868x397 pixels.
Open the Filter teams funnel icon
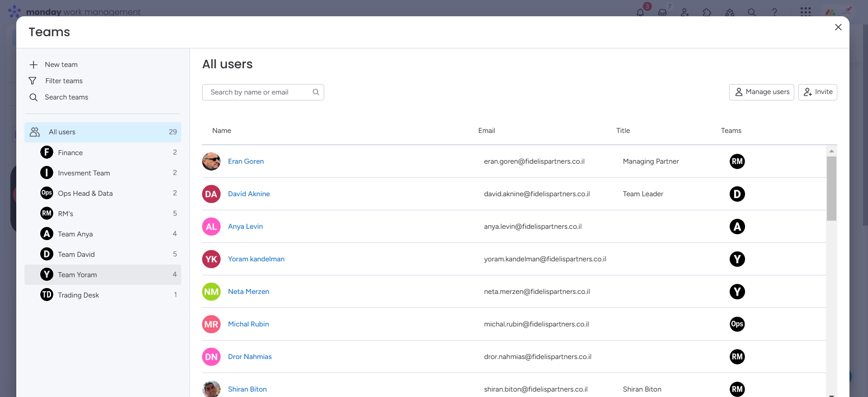coord(33,81)
